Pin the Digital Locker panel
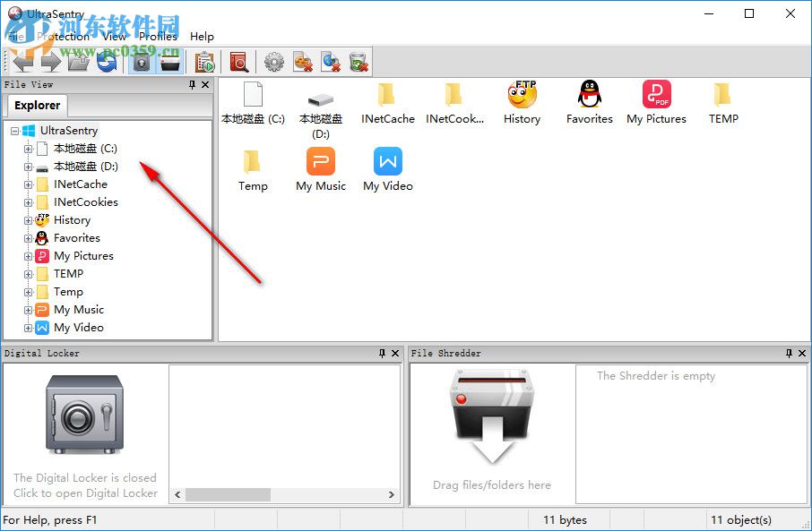Screen dimensions: 812x531 click(x=382, y=353)
